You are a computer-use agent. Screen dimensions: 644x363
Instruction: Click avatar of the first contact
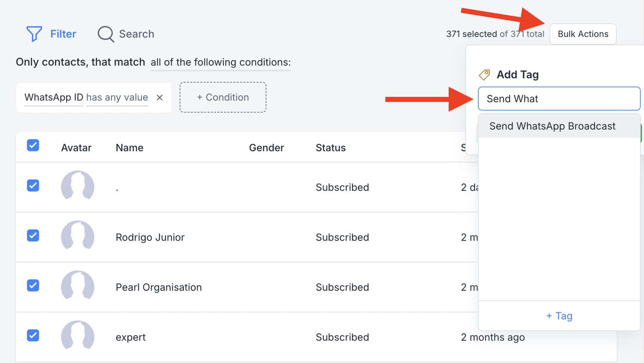[78, 186]
